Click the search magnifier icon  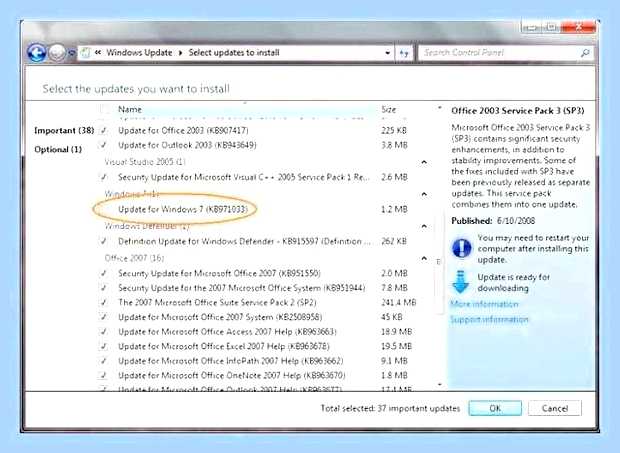(x=585, y=53)
